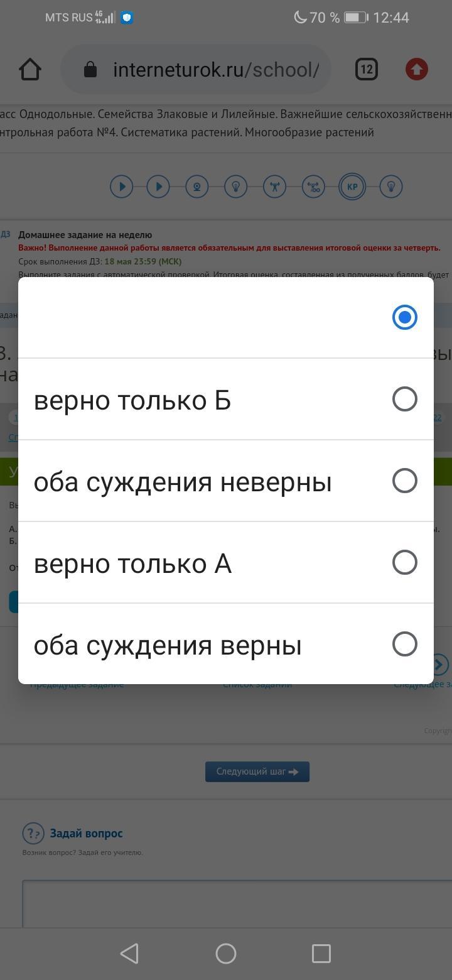Screen dimensions: 452x980
Task: Choose radio option 'оба суждения неверны'
Action: [404, 481]
